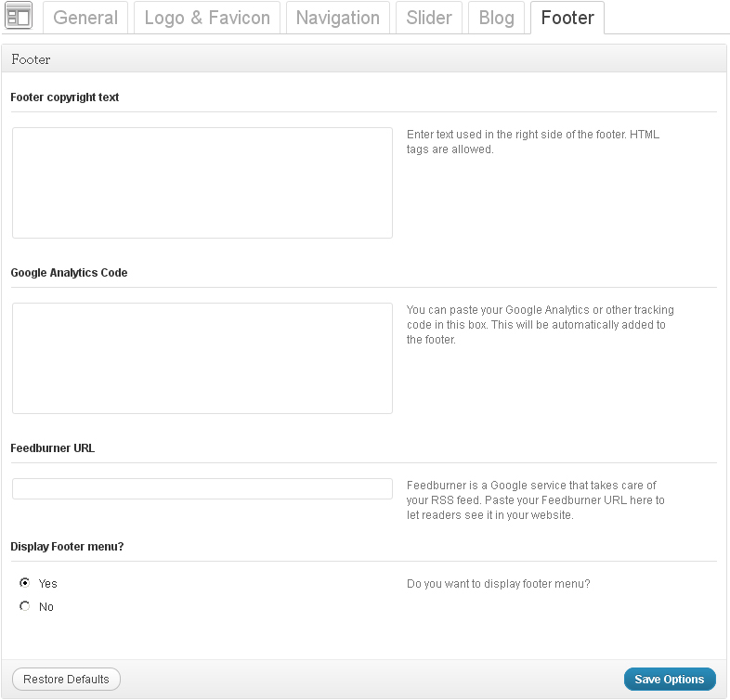Image resolution: width=730 pixels, height=700 pixels.
Task: Click the 'Feedburner URL' section heading
Action: tap(53, 448)
